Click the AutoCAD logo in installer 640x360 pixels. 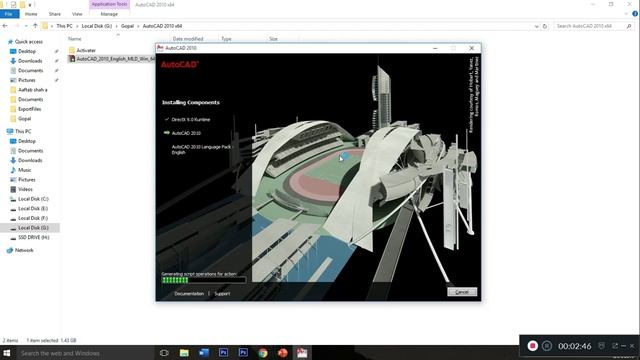click(180, 64)
